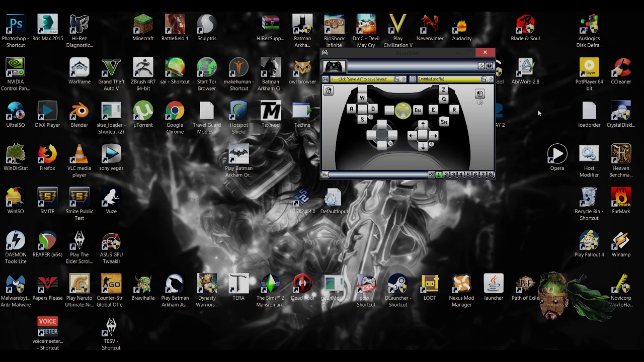Click the controller layout icon left of layout field
The image size is (644, 362).
pyautogui.click(x=325, y=79)
